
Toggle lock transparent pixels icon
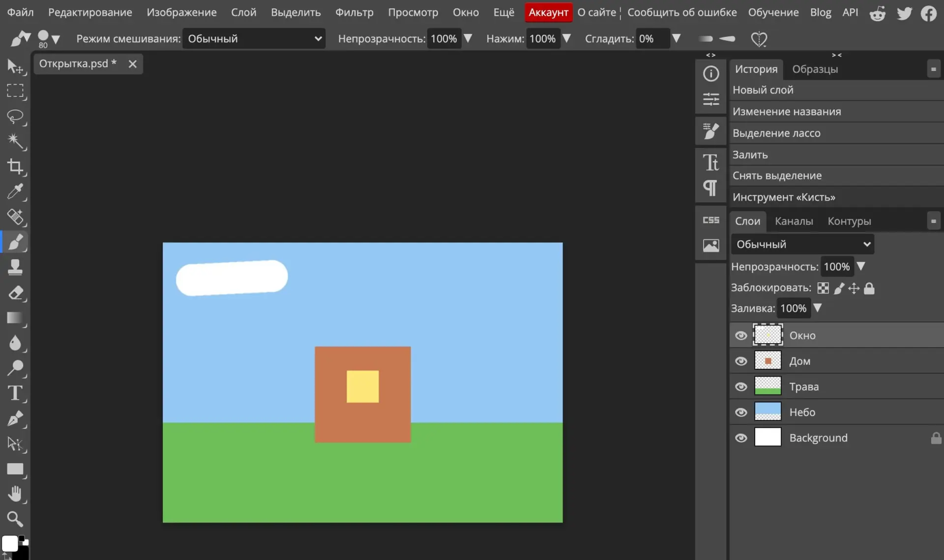[823, 288]
